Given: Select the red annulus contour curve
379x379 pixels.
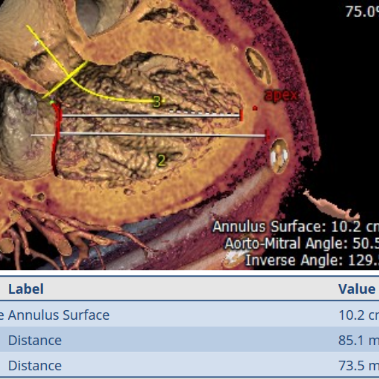Looking at the screenshot, I should point(56,139).
